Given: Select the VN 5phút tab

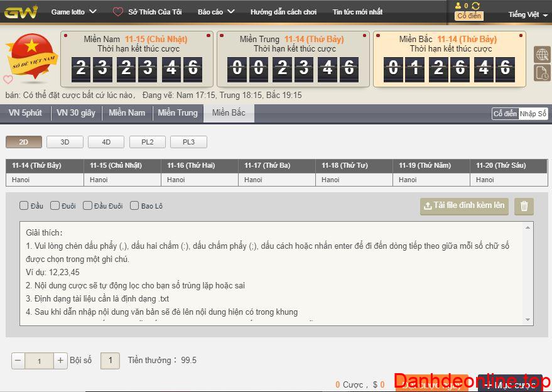Looking at the screenshot, I should [x=25, y=113].
